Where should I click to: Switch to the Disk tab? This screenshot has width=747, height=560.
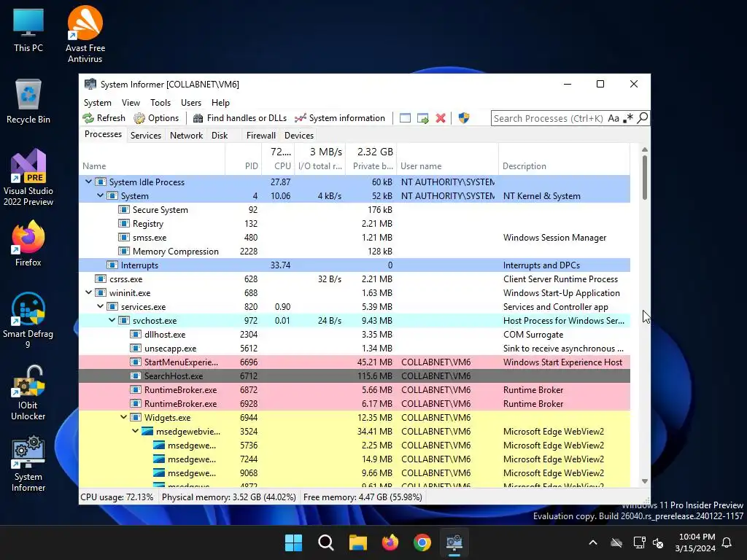pyautogui.click(x=220, y=135)
